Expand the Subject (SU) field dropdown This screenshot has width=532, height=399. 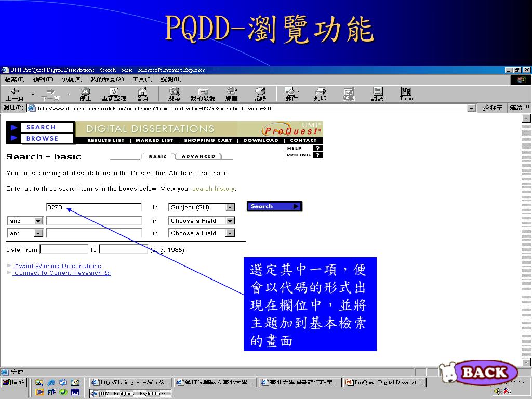pos(230,207)
